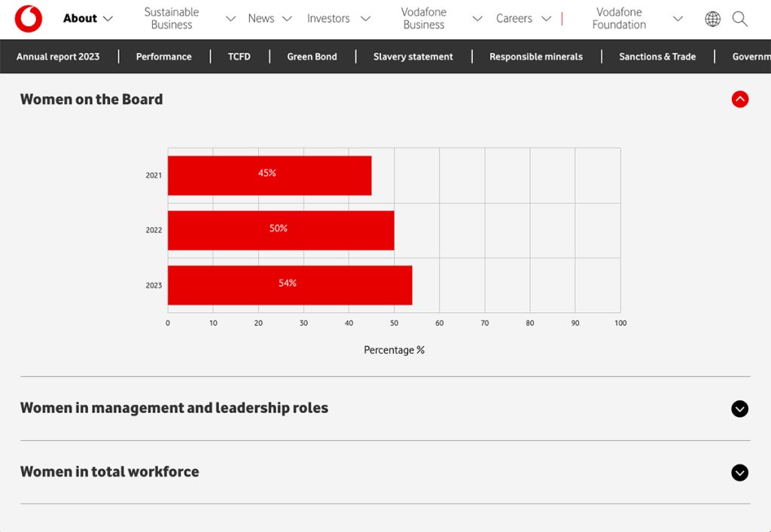Click the Vodafone logo icon
771x532 pixels.
[29, 19]
